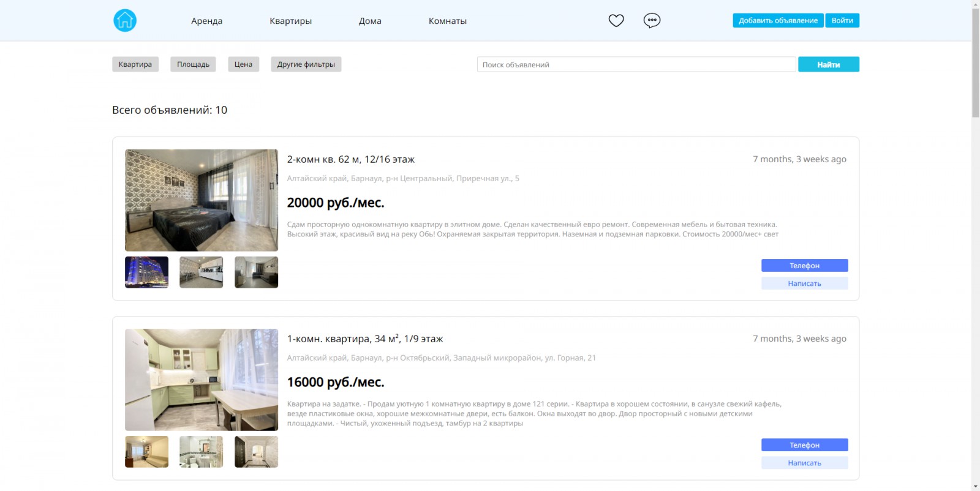This screenshot has height=491, width=980.
Task: Click the Войти login button
Action: click(842, 20)
